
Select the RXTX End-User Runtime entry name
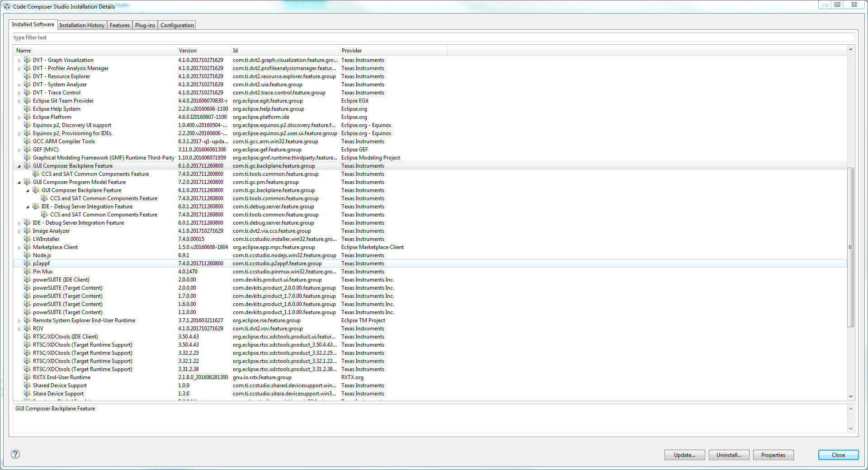61,377
